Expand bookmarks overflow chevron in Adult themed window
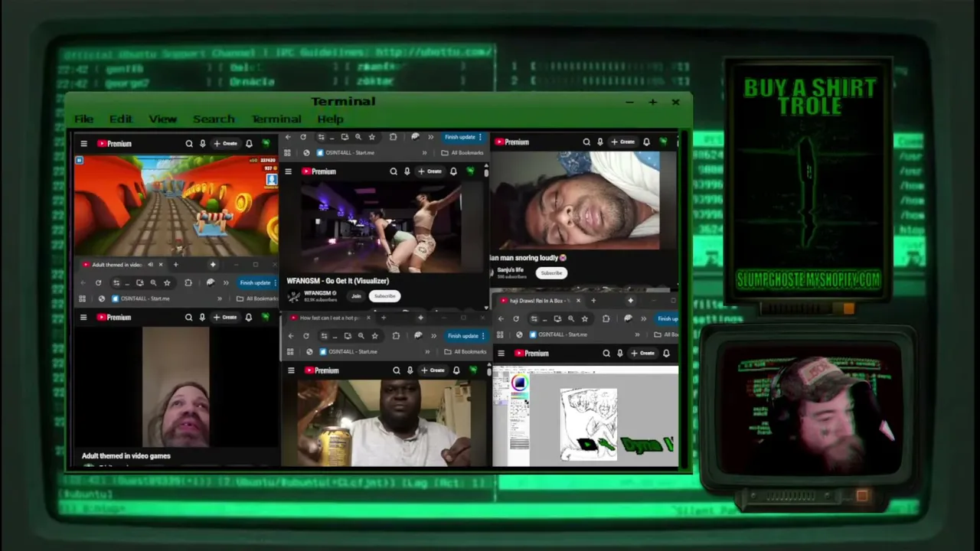The height and width of the screenshot is (551, 980). point(220,298)
